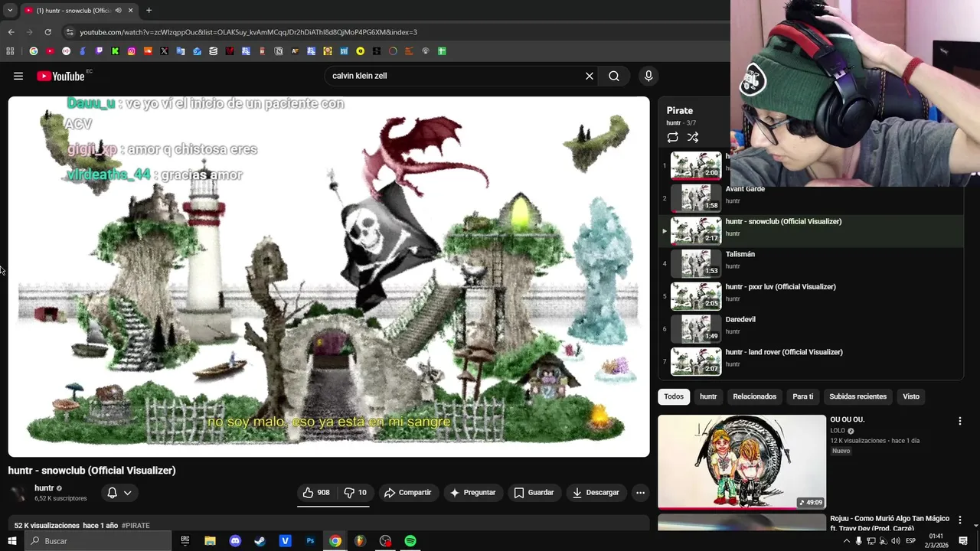This screenshot has width=980, height=551.
Task: Start voice search with the microphone
Action: click(648, 76)
